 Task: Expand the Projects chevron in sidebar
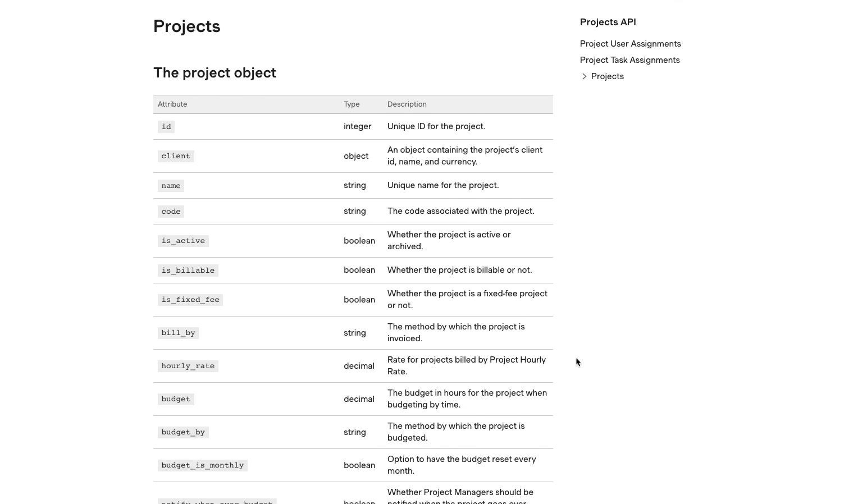[584, 76]
